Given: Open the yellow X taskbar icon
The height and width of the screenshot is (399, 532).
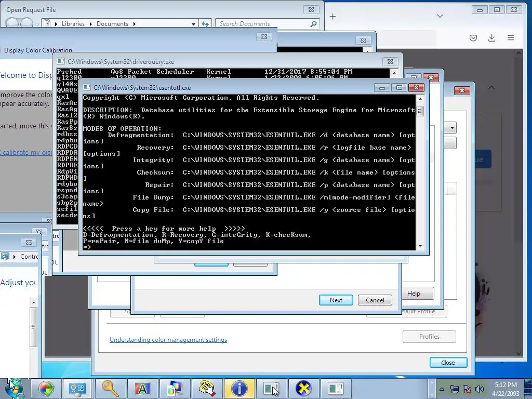Looking at the screenshot, I should [303, 389].
